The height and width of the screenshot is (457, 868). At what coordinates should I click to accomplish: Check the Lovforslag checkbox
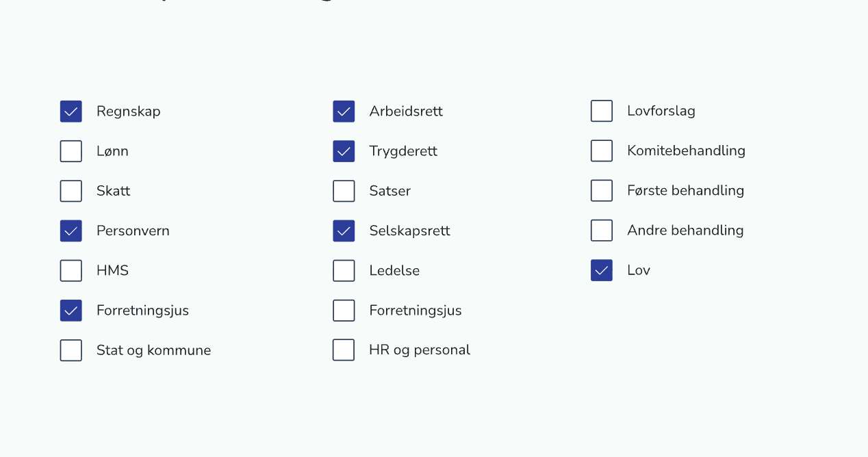tap(601, 111)
